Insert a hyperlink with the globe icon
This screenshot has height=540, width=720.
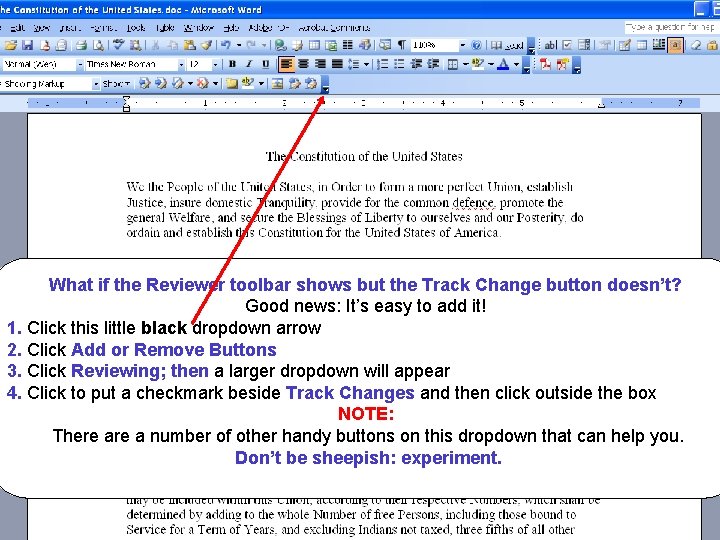click(x=281, y=45)
